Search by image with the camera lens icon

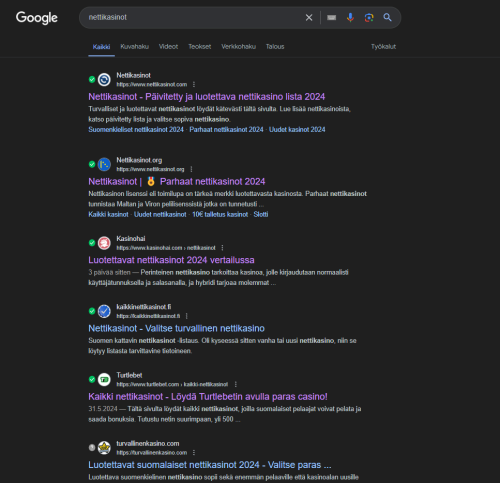tap(369, 17)
